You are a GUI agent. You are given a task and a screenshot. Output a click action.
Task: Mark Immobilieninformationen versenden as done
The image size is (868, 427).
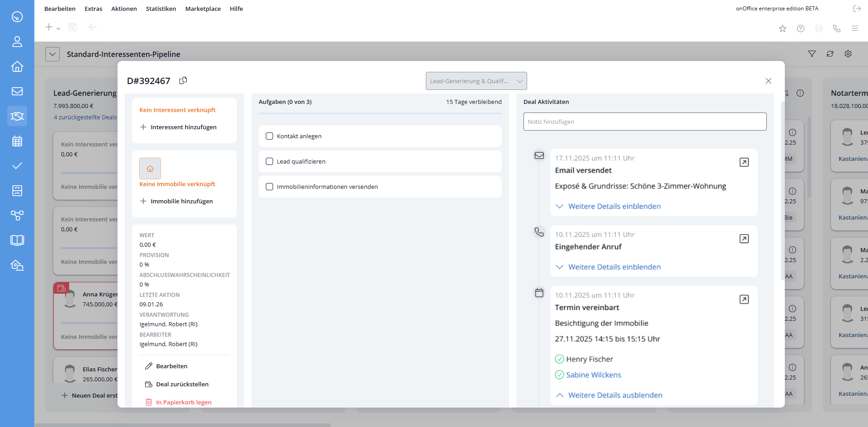pyautogui.click(x=269, y=187)
